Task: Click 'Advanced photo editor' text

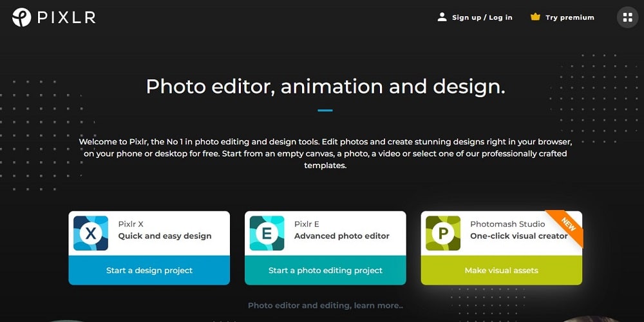Action: pyautogui.click(x=342, y=236)
